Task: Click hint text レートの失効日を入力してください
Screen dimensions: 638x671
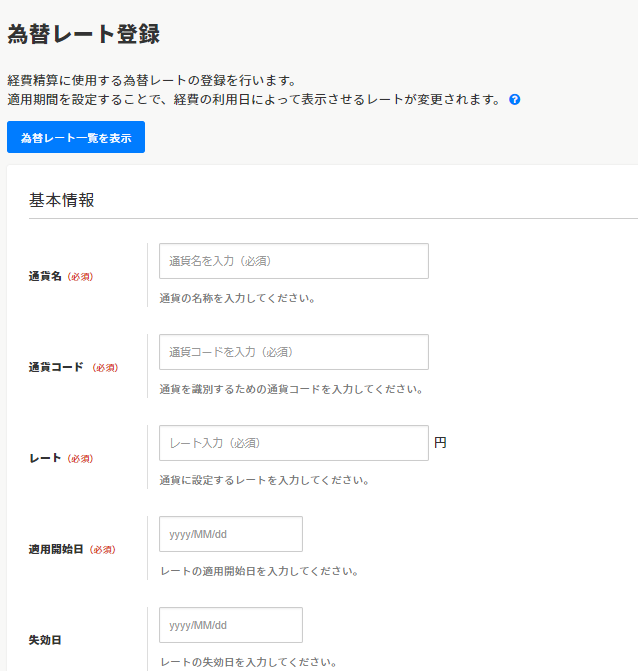Action: (248, 662)
